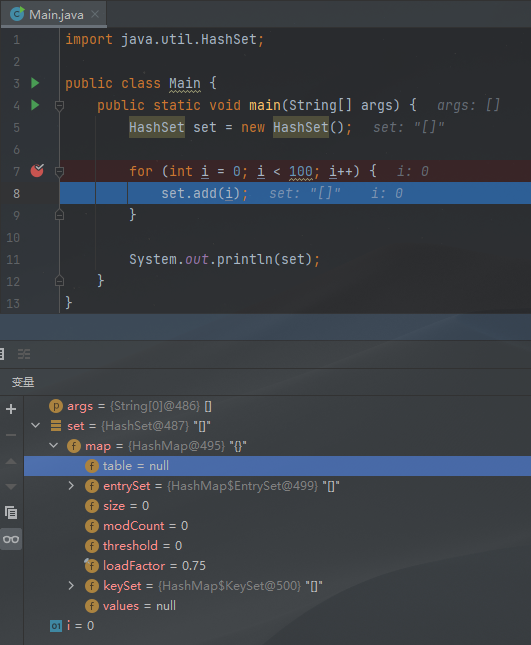531x645 pixels.
Task: Click the move watch up arrow
Action: [x=11, y=461]
